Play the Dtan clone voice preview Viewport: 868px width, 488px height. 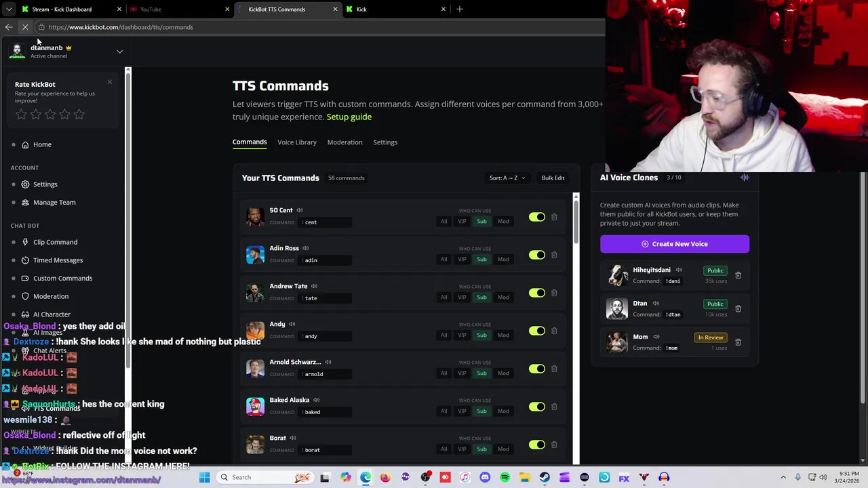click(x=656, y=304)
